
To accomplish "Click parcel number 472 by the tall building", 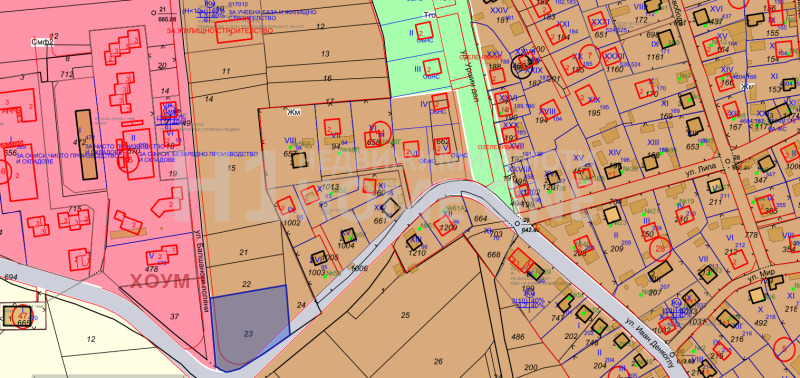I will (x=80, y=141).
